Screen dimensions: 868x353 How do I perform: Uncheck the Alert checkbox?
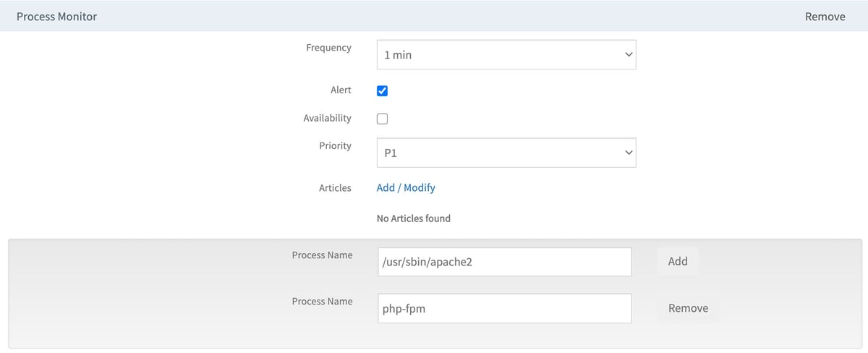(383, 91)
